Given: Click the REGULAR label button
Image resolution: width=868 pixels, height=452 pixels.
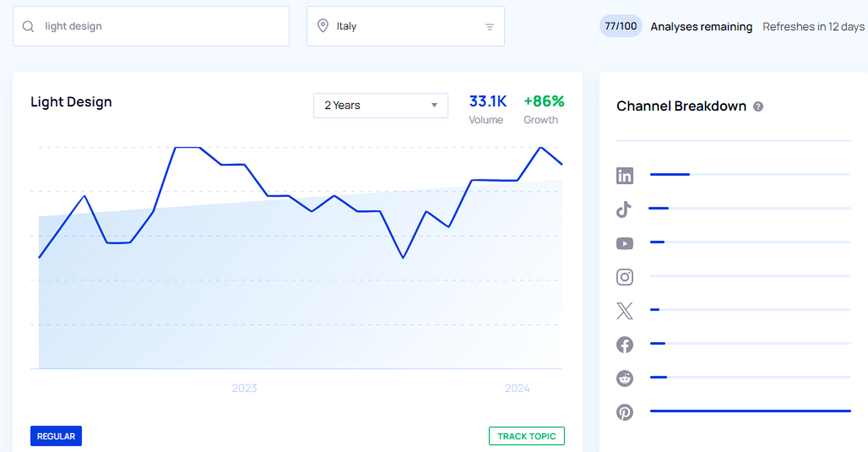Looking at the screenshot, I should click(x=56, y=436).
